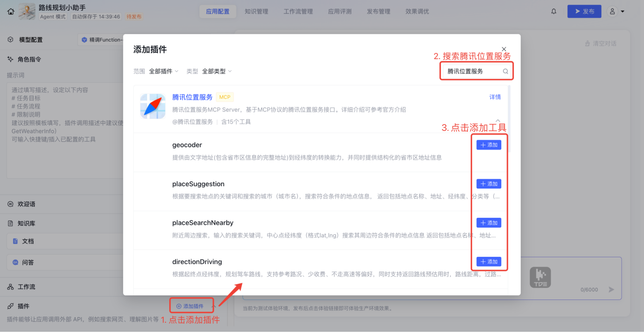
Task: Click the send arrow icon in chat box
Action: point(611,290)
